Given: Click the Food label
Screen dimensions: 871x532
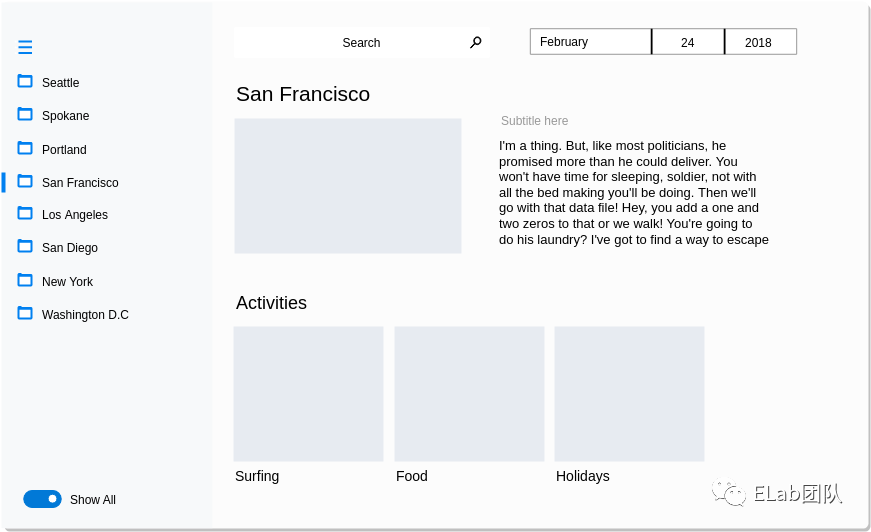Looking at the screenshot, I should [x=412, y=476].
